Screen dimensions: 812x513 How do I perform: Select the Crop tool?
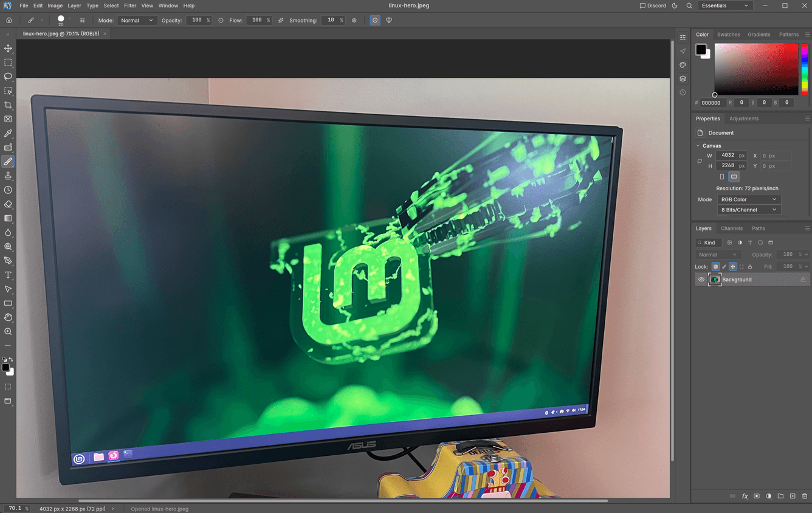[x=8, y=105]
